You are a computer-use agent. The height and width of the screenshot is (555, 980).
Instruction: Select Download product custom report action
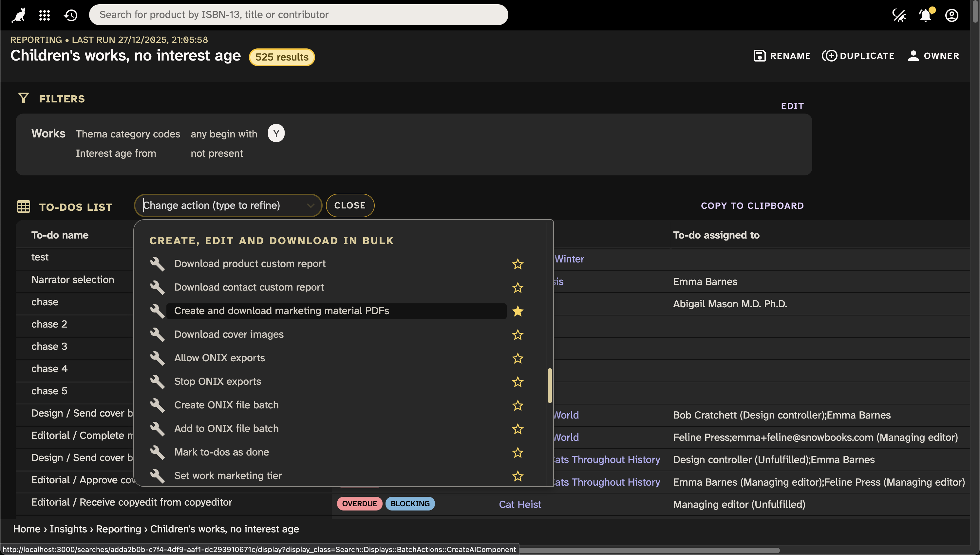coord(250,264)
